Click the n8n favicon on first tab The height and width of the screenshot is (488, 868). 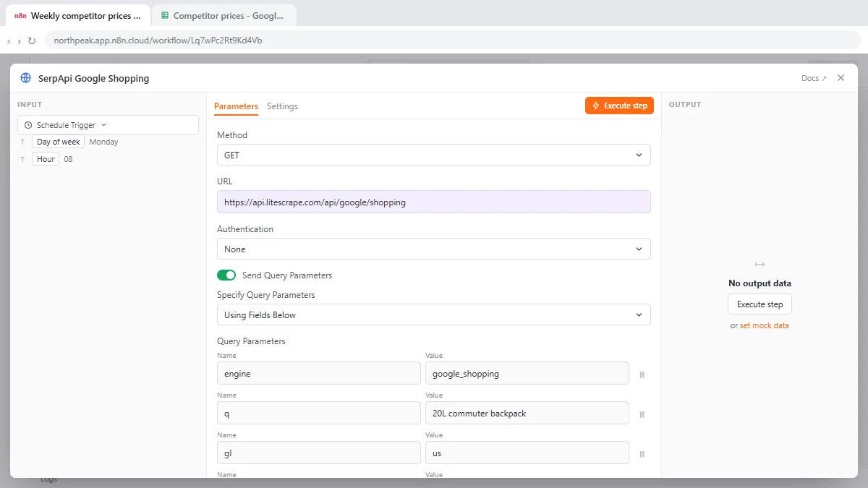coord(20,16)
